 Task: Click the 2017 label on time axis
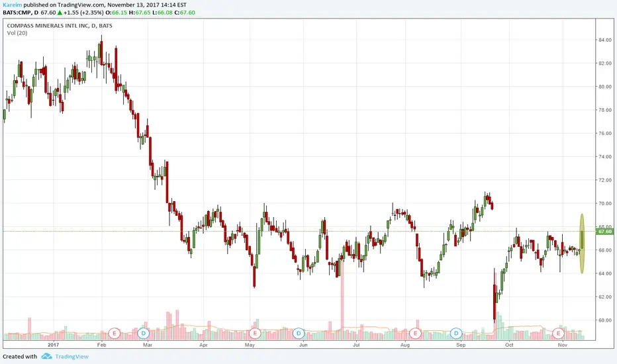[53, 345]
